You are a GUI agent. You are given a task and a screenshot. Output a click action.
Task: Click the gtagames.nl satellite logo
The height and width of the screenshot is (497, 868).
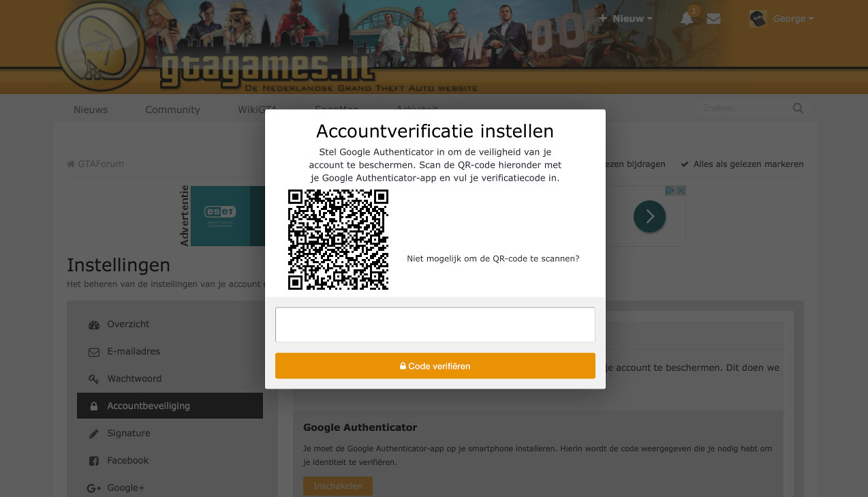click(x=99, y=47)
